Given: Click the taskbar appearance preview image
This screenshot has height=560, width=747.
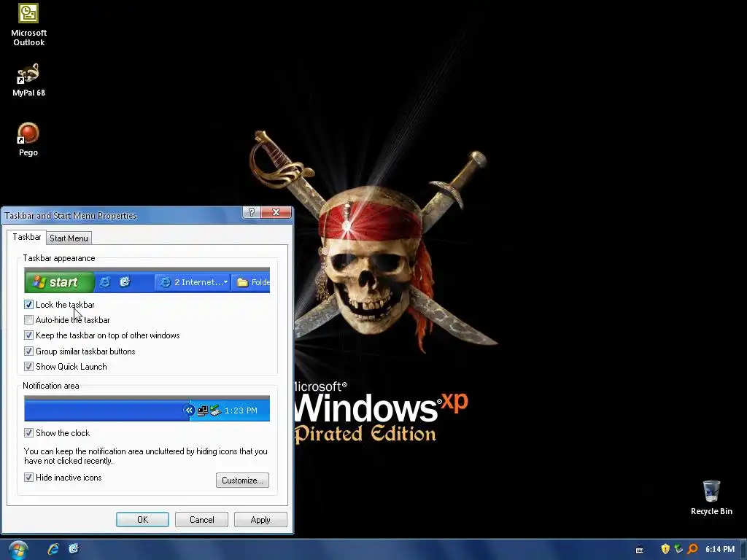Looking at the screenshot, I should [x=147, y=280].
